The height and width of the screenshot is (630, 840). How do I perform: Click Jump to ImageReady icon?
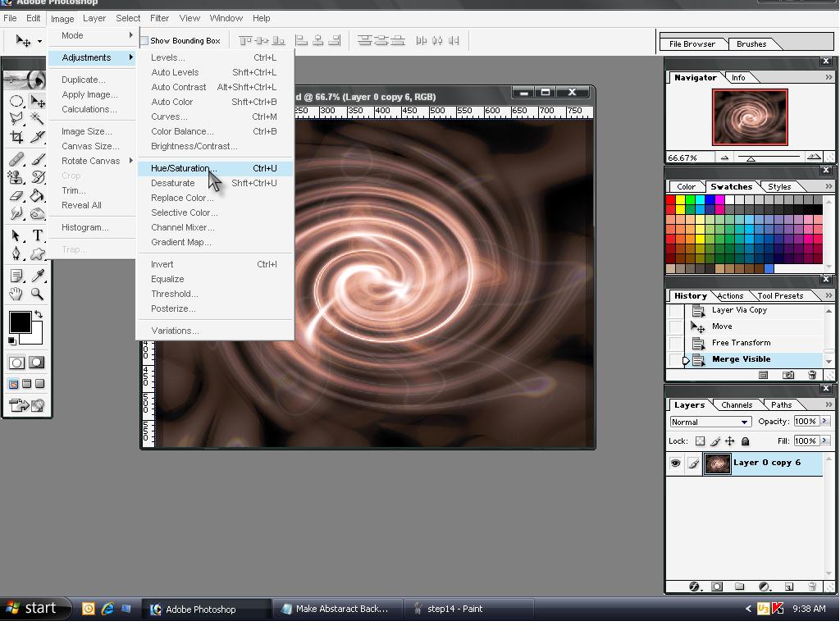(27, 405)
